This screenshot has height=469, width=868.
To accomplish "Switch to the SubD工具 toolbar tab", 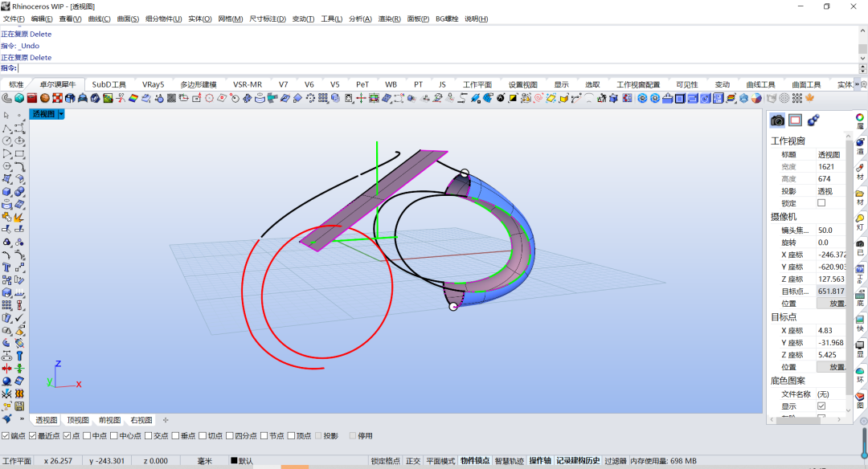I will coord(109,84).
